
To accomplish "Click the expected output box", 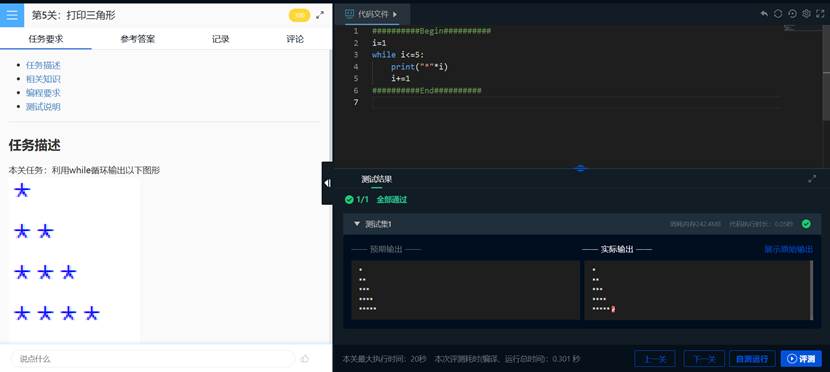I will [x=465, y=290].
